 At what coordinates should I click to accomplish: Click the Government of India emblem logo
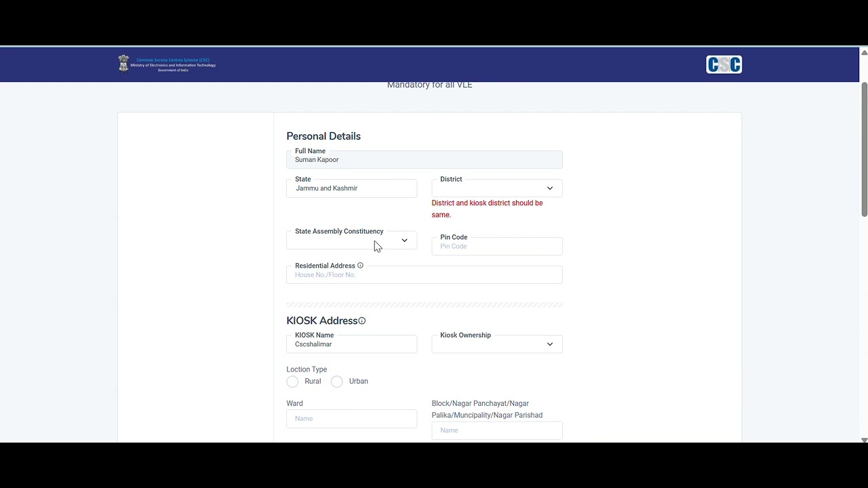click(123, 64)
